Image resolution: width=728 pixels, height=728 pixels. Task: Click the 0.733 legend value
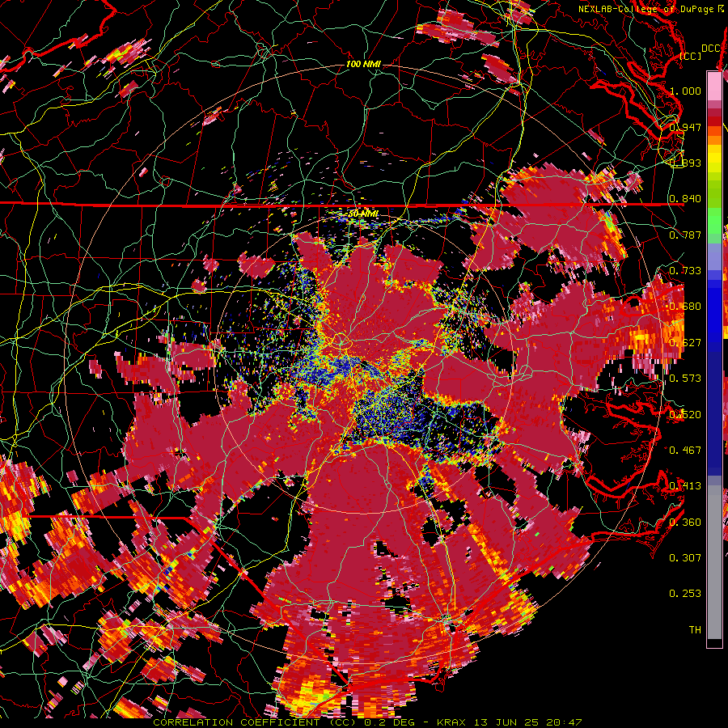[685, 270]
